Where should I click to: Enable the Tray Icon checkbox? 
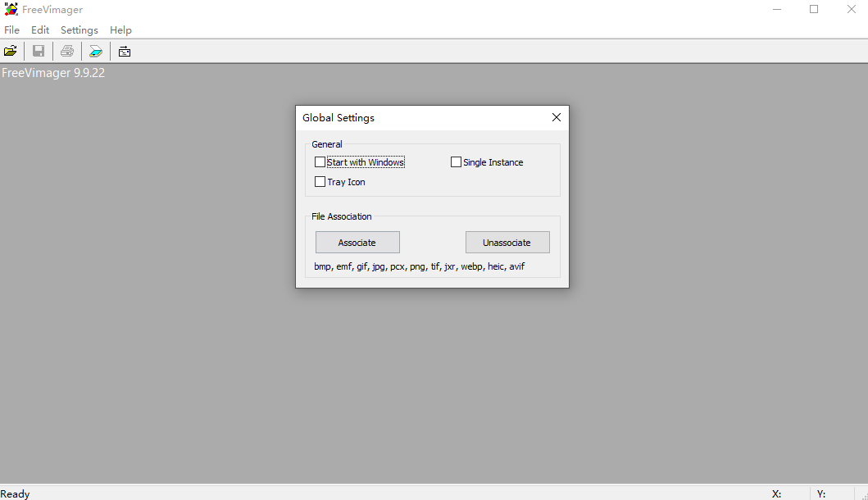pyautogui.click(x=320, y=182)
